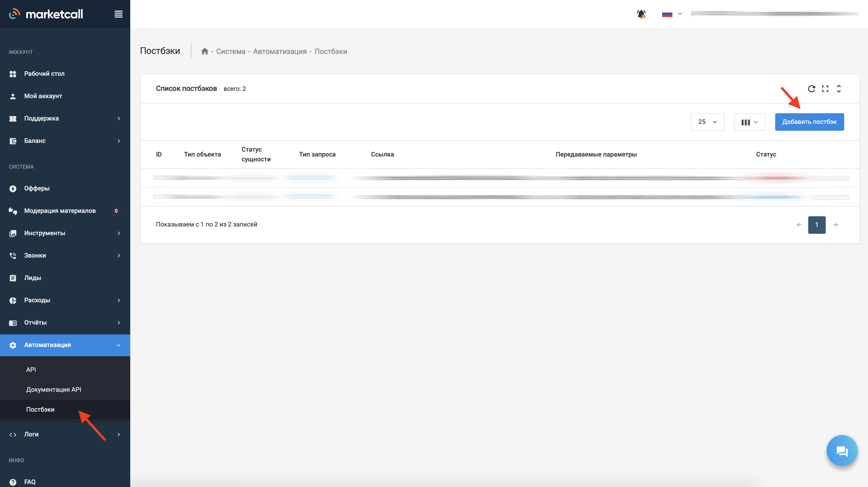The height and width of the screenshot is (487, 868).
Task: Open the 25 rows-per-page dropdown
Action: tap(708, 122)
